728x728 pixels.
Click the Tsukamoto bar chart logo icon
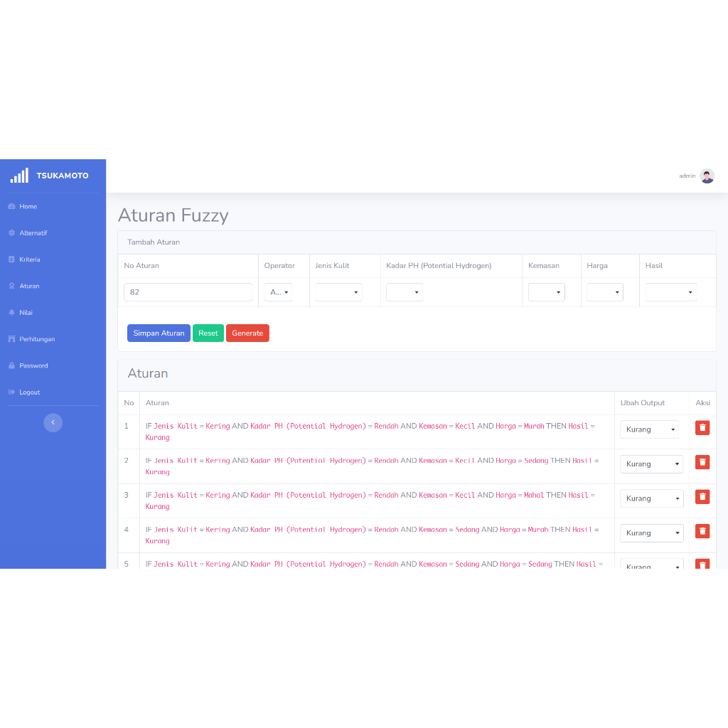point(19,176)
